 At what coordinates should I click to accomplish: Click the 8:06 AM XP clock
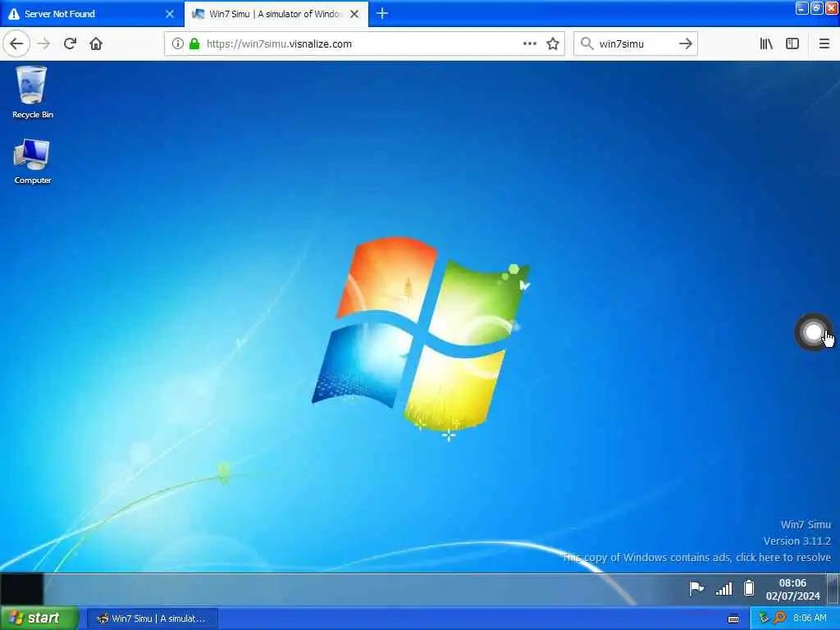click(810, 619)
